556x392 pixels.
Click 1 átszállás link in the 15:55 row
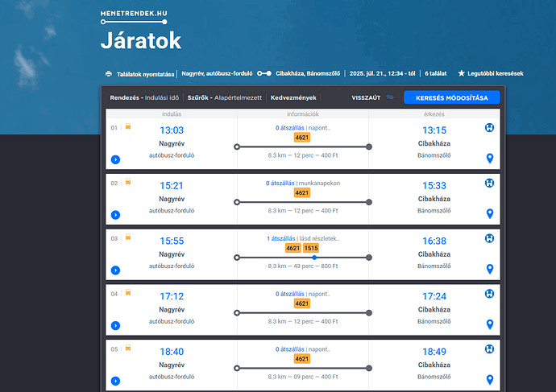pyautogui.click(x=281, y=238)
